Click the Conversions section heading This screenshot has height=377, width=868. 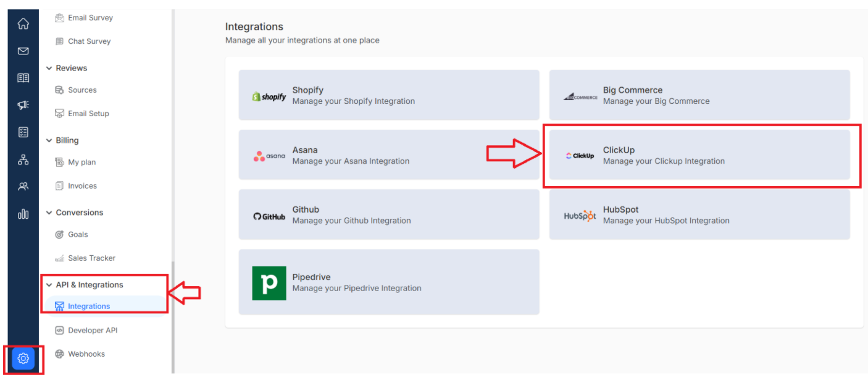coord(80,213)
